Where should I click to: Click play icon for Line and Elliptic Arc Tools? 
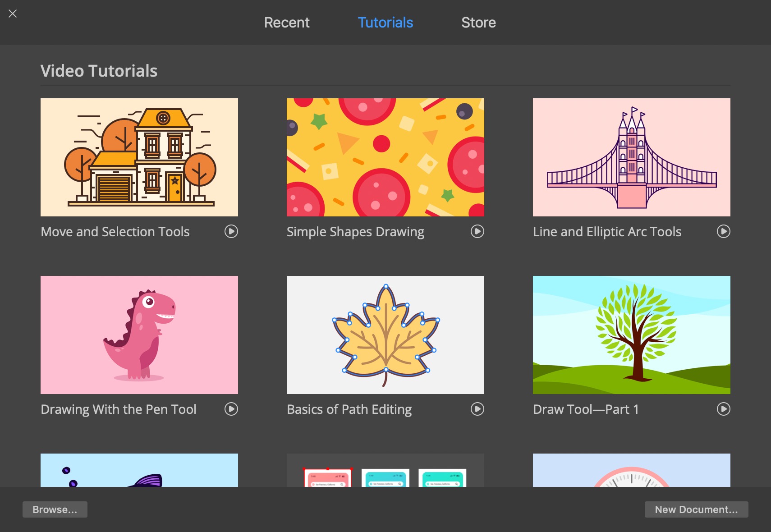click(x=724, y=232)
